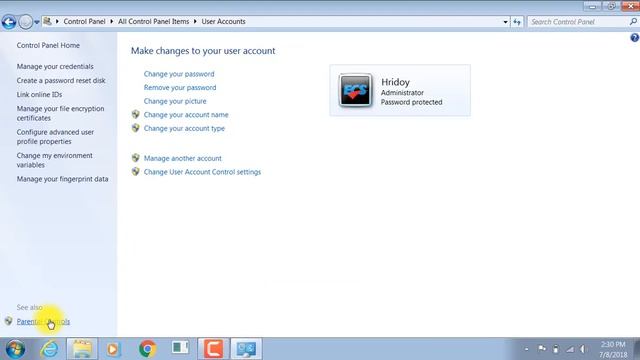The width and height of the screenshot is (640, 360).
Task: Open Change my environment variables
Action: (54, 160)
